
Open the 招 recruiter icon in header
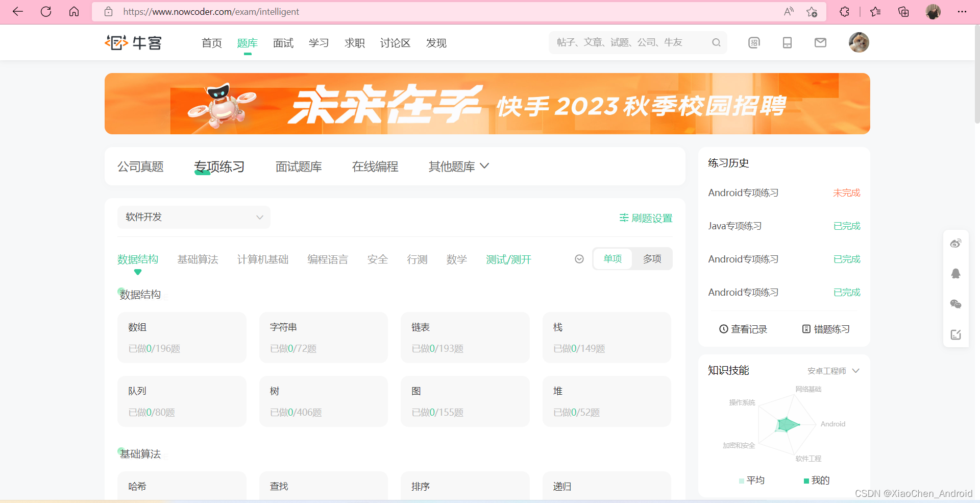click(754, 42)
